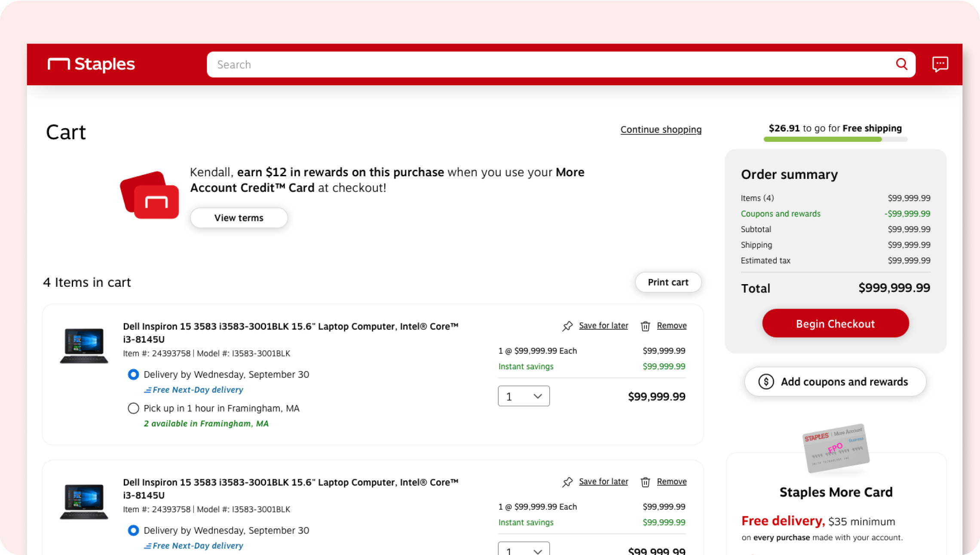Click the free shipping progress bar
Image resolution: width=980 pixels, height=555 pixels.
835,139
